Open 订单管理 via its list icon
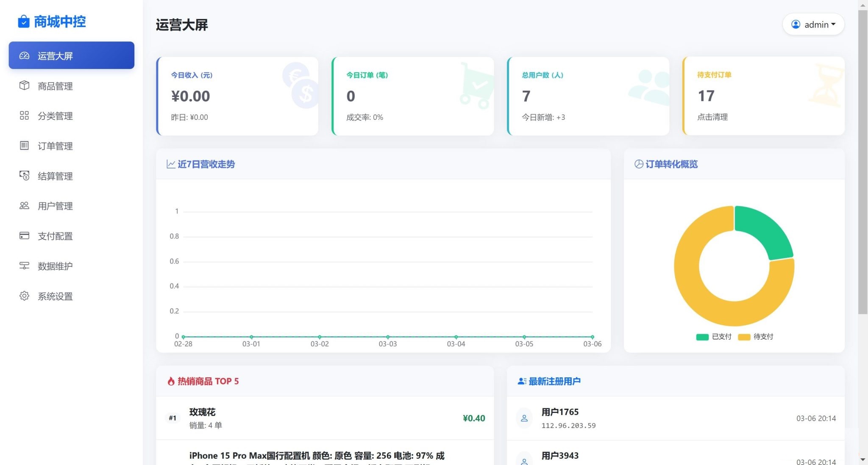This screenshot has width=868, height=465. 24,146
